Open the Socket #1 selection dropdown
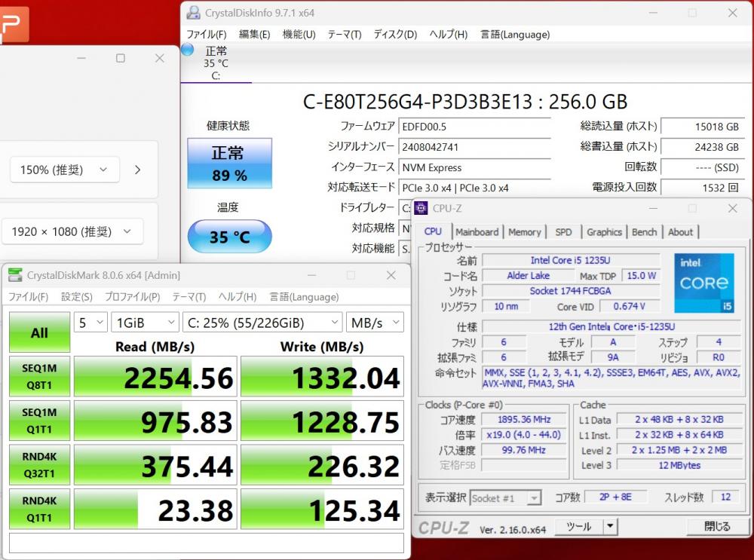This screenshot has height=560, width=754. click(x=505, y=498)
